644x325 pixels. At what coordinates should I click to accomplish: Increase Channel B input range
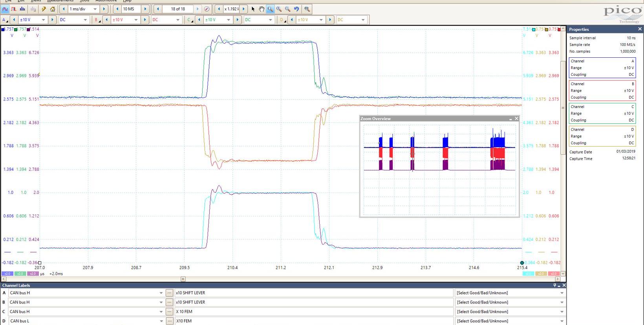tap(145, 20)
